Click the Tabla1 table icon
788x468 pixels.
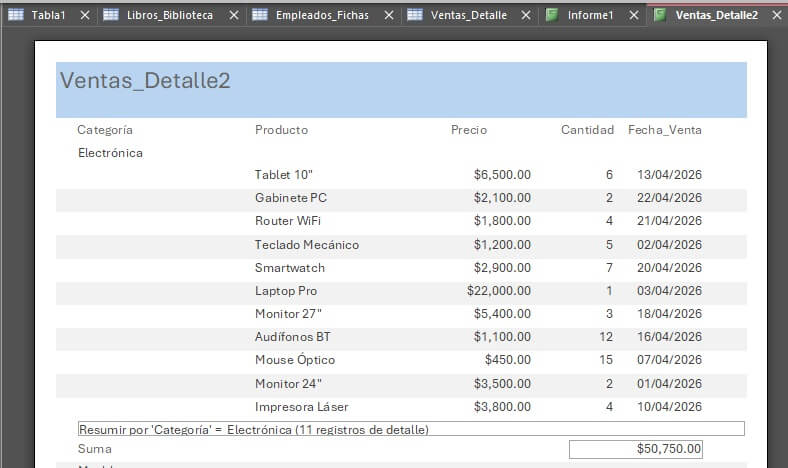pos(16,15)
